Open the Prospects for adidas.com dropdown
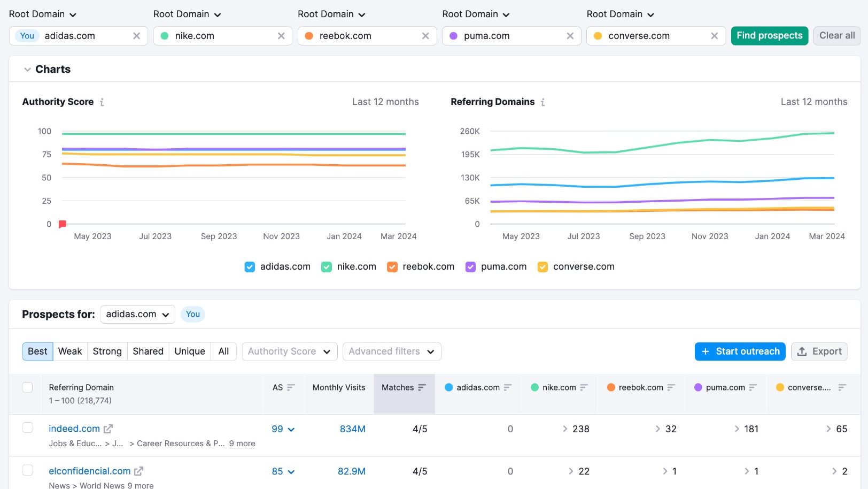 coord(137,314)
